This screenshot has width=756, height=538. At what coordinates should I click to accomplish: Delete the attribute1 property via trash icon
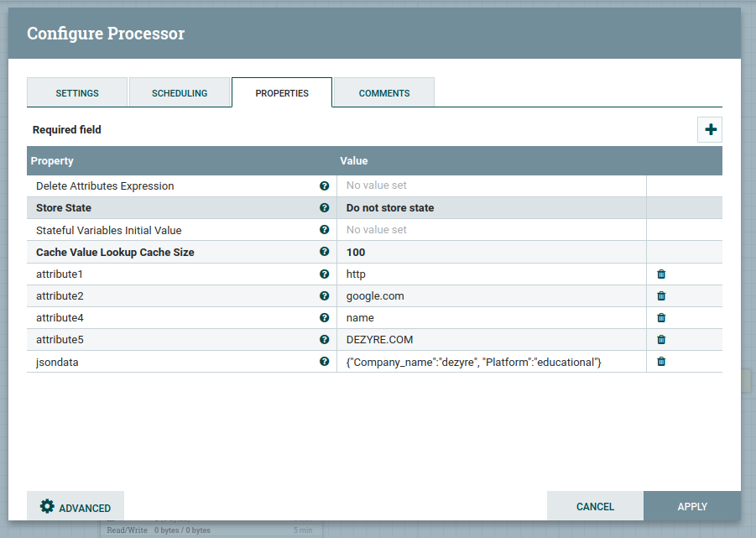(661, 274)
